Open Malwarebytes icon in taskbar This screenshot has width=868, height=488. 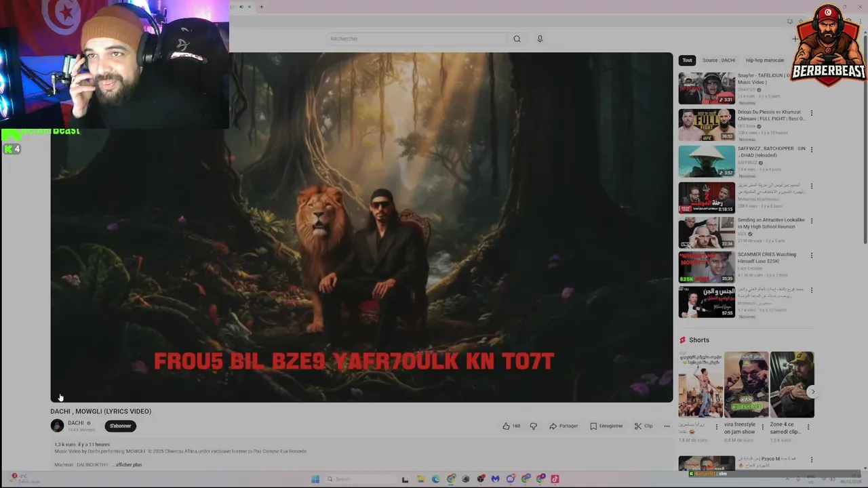496,479
